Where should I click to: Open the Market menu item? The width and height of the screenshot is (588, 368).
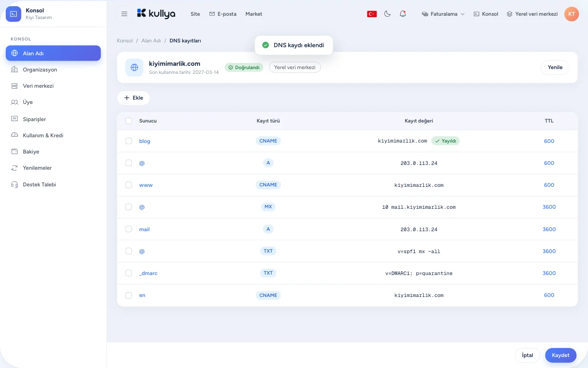click(x=254, y=14)
